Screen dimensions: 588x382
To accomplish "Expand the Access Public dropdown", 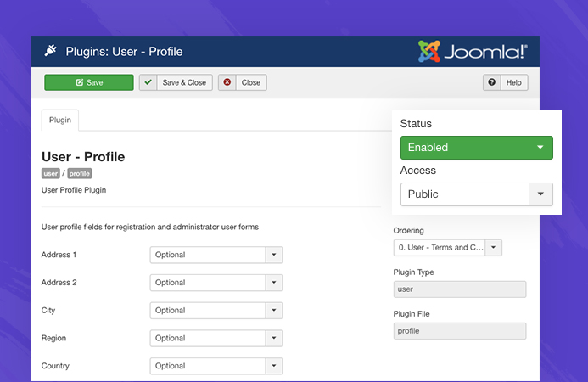I will (476, 194).
